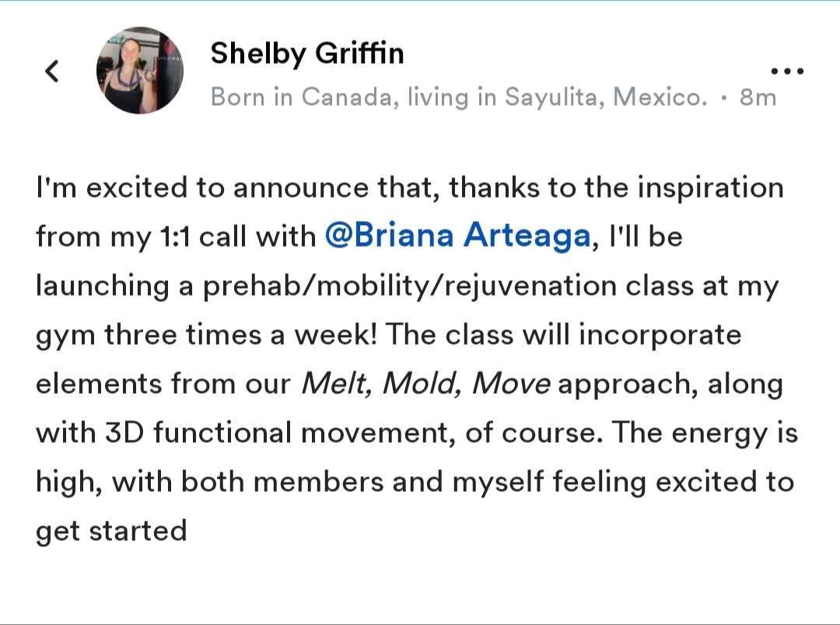The image size is (840, 625).
Task: Go back using the left chevron arrow
Action: tap(51, 72)
